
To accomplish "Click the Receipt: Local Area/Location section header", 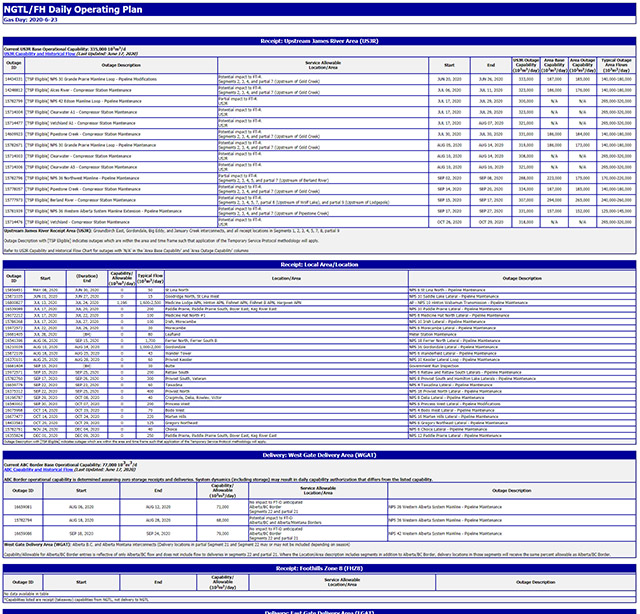I will (319, 263).
